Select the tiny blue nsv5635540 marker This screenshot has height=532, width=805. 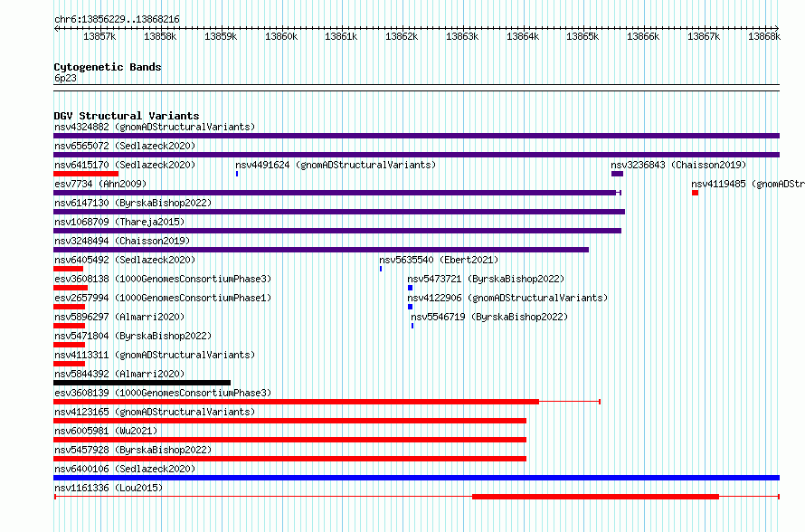pos(381,269)
